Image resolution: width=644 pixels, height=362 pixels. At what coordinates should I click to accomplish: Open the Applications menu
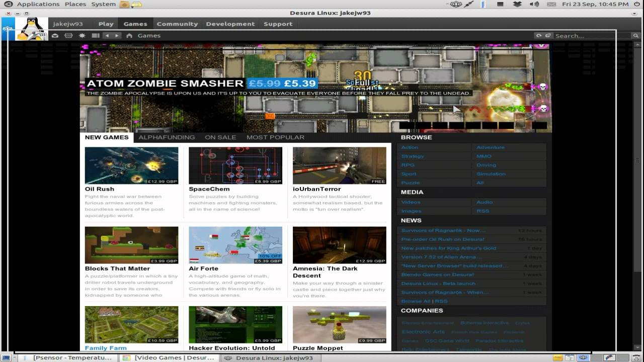pyautogui.click(x=38, y=4)
